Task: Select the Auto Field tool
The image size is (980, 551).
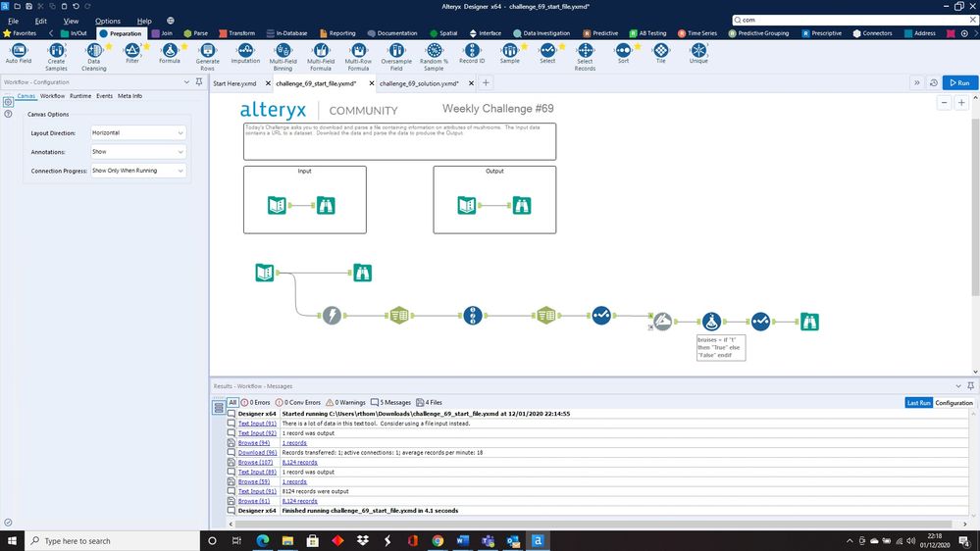Action: [18, 54]
